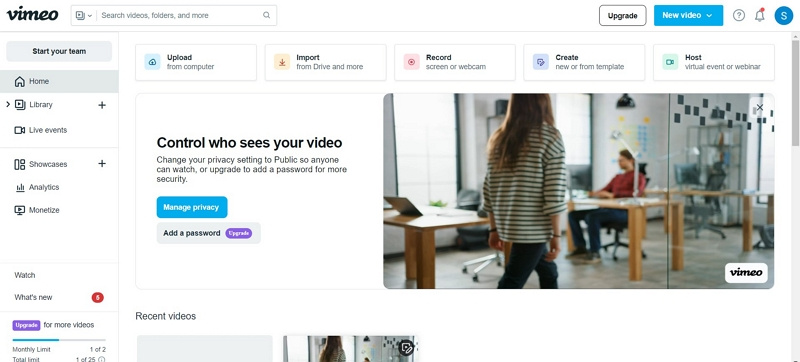Click the Create edit icon
The image size is (800, 362).
[541, 62]
